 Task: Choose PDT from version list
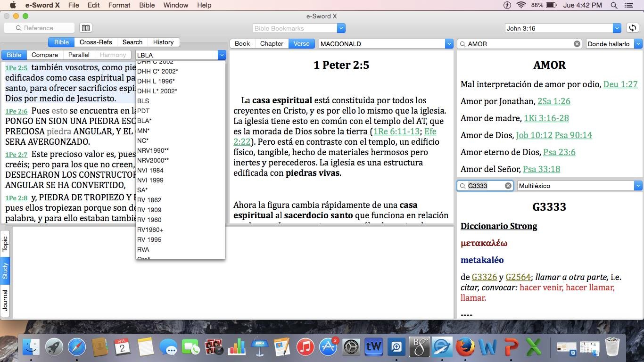181,111
